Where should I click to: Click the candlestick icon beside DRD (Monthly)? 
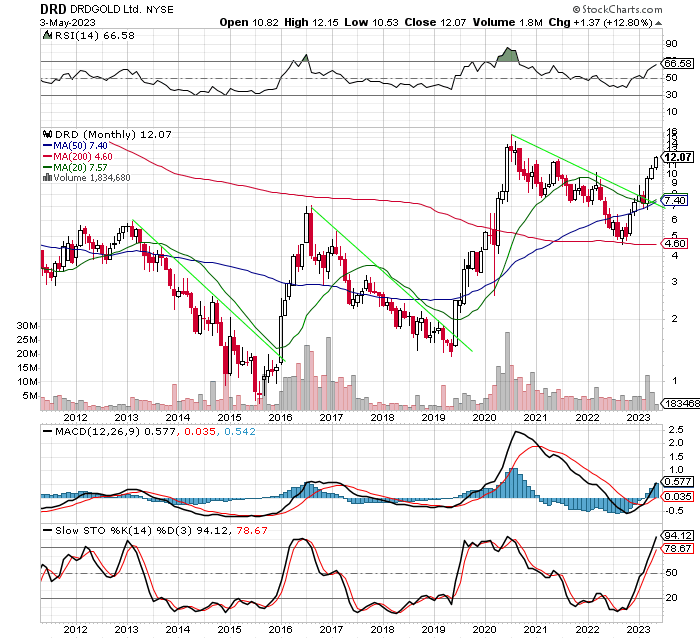point(47,134)
